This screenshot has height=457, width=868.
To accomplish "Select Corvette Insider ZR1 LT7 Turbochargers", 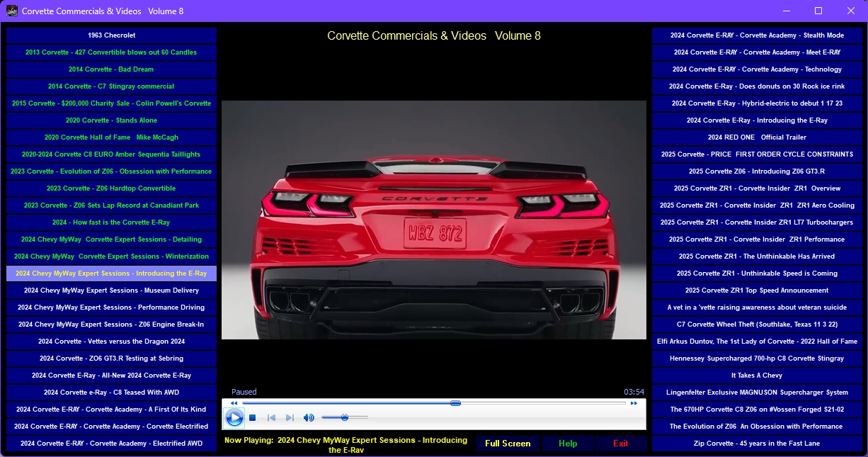I will click(x=757, y=222).
